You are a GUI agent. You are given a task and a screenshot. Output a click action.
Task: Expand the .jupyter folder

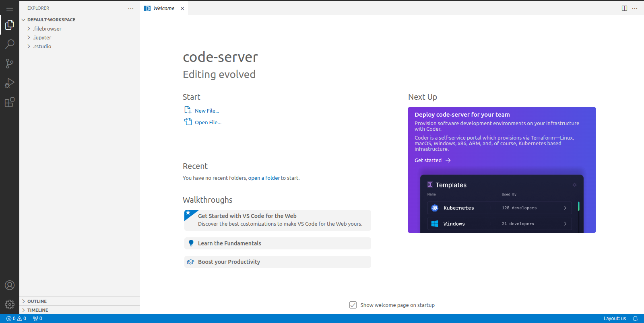coord(42,38)
